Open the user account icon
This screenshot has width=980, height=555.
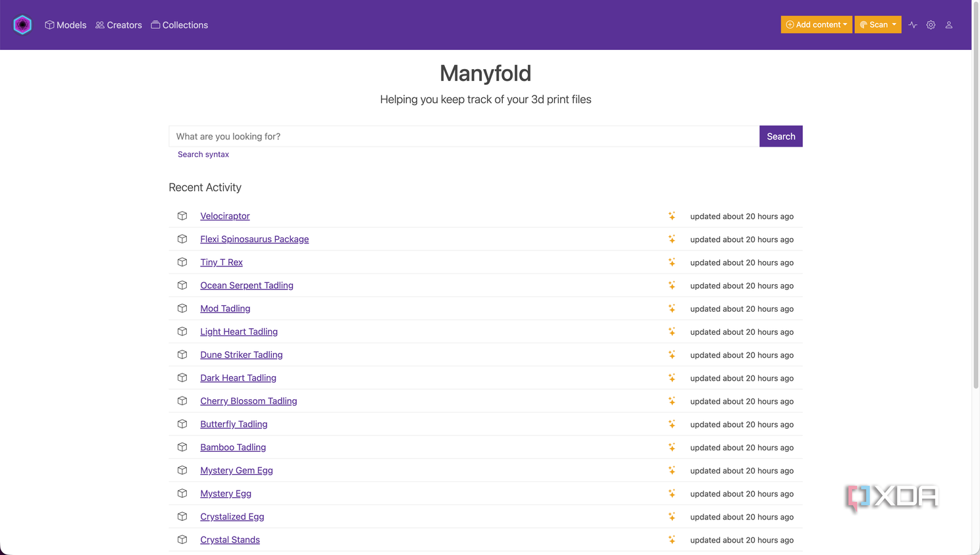point(949,25)
